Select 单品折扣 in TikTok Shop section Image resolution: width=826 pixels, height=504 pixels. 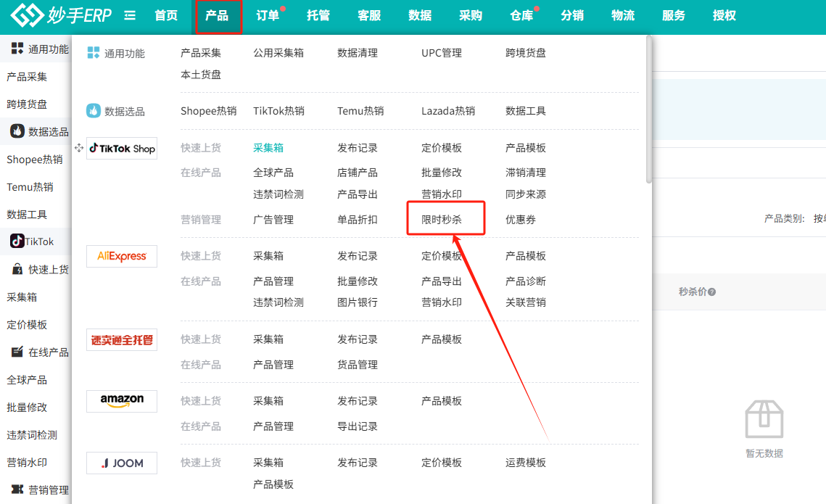coord(358,220)
